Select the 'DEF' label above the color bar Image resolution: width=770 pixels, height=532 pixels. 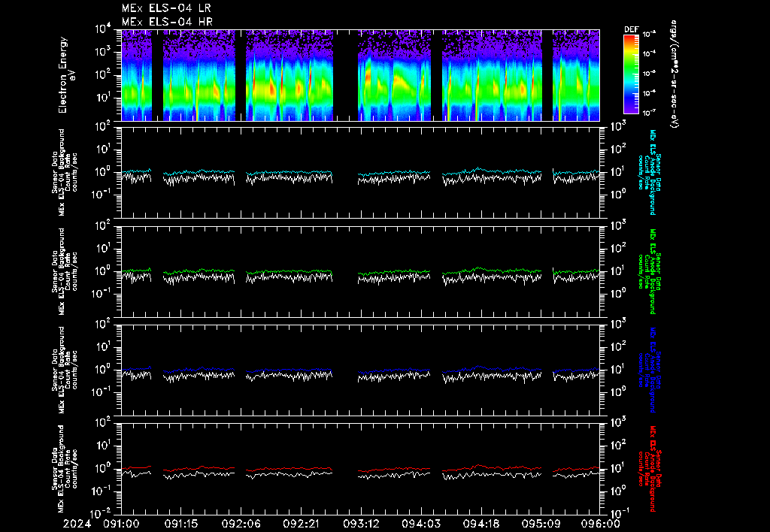(x=631, y=29)
